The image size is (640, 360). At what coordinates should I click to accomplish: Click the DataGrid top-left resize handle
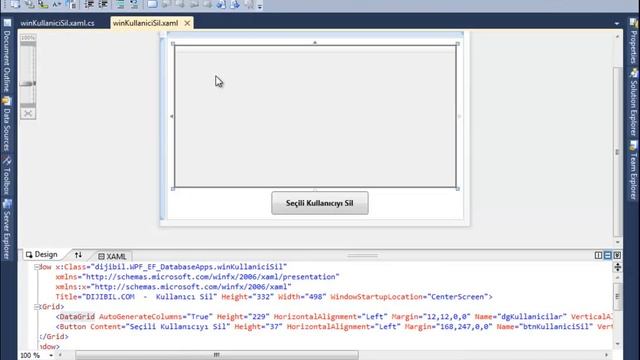pyautogui.click(x=173, y=44)
